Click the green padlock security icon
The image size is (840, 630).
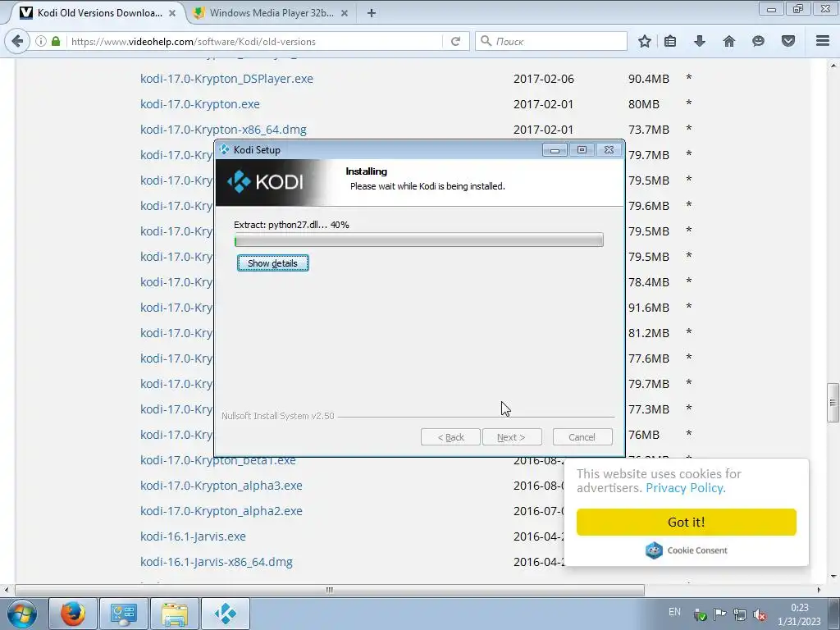click(56, 41)
